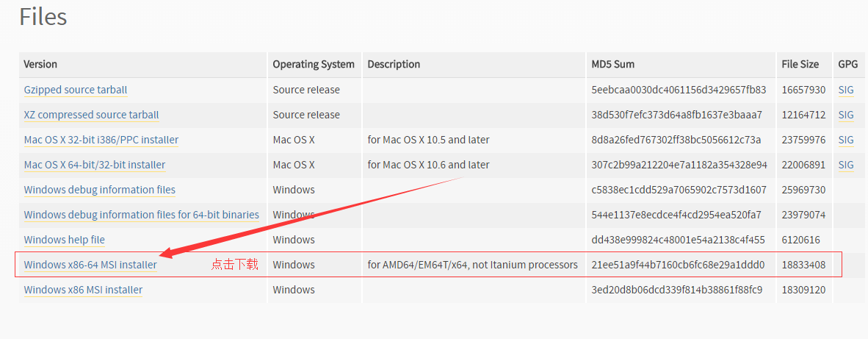The image size is (868, 339).
Task: Open Mac OS X 32-bit i386/PPC installer
Action: 101,140
